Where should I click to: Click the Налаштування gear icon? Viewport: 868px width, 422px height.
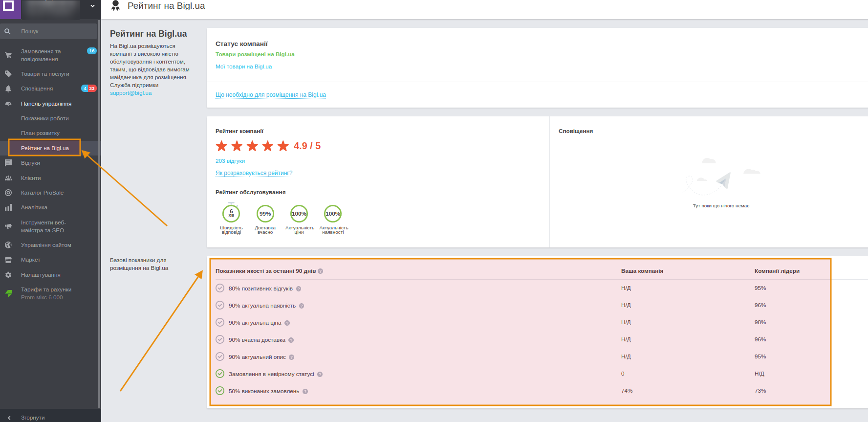[8, 275]
